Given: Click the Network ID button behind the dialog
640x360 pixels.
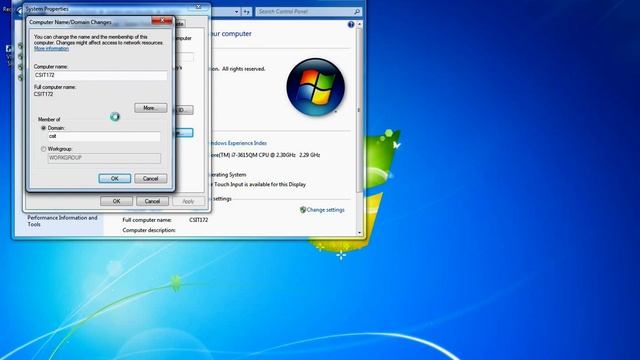Looking at the screenshot, I should click(184, 110).
